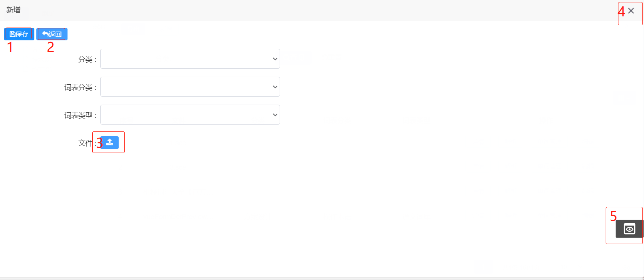Click the chevron arrow of 词表类型 select
The height and width of the screenshot is (280, 644).
click(x=275, y=115)
